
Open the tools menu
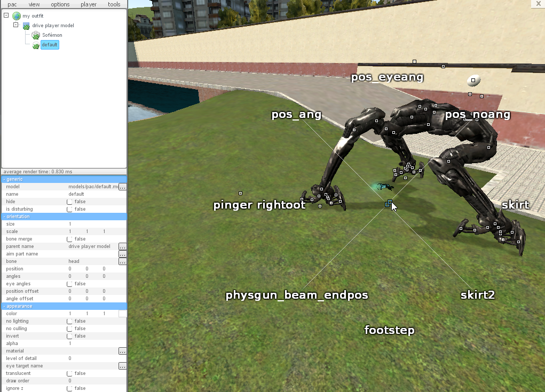coord(114,4)
